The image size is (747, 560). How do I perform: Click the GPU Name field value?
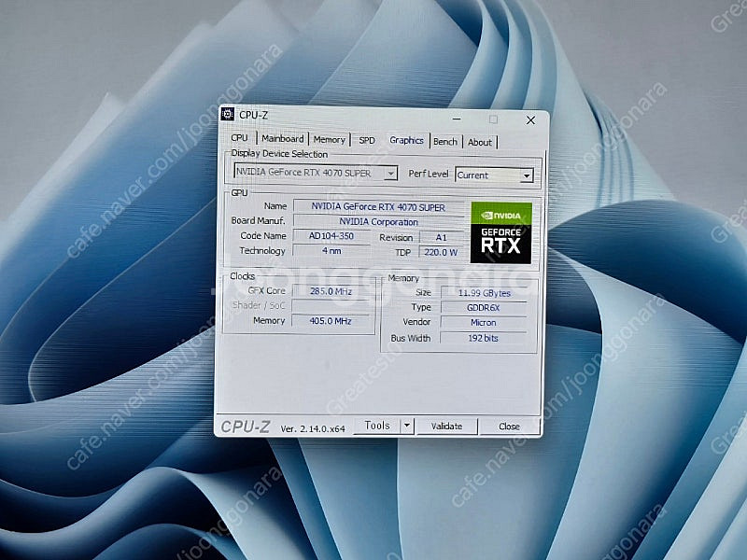378,206
